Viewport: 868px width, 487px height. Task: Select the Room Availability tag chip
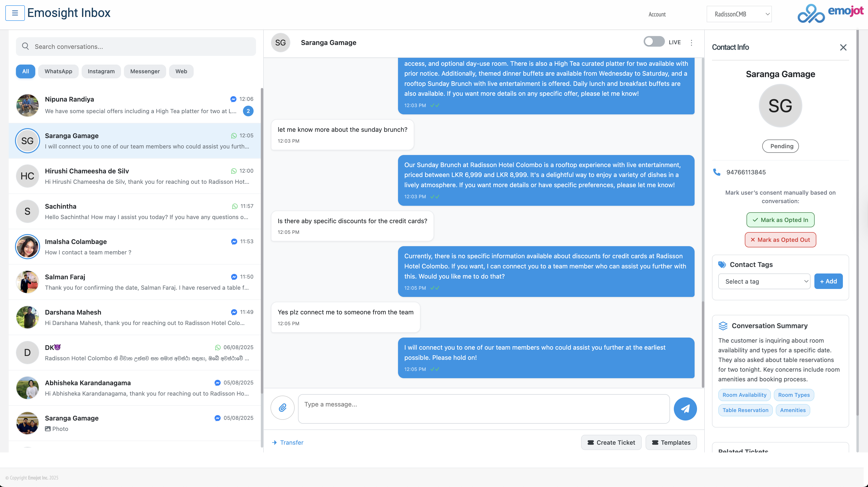(x=745, y=395)
